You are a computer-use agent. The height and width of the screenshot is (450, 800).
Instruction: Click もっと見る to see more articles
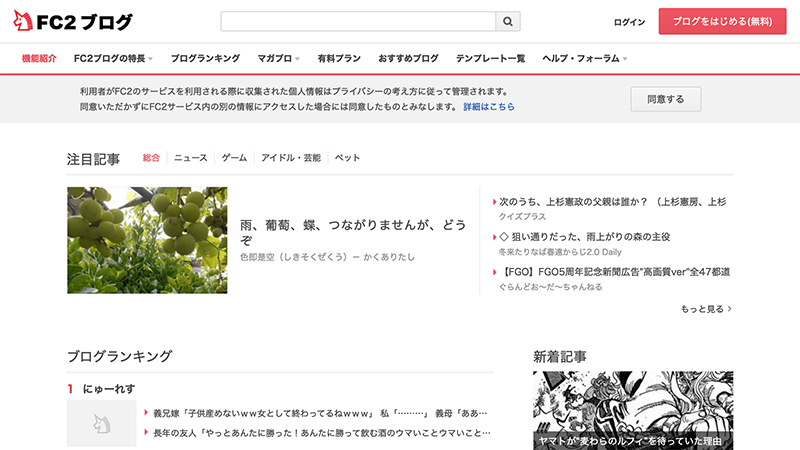coord(706,309)
